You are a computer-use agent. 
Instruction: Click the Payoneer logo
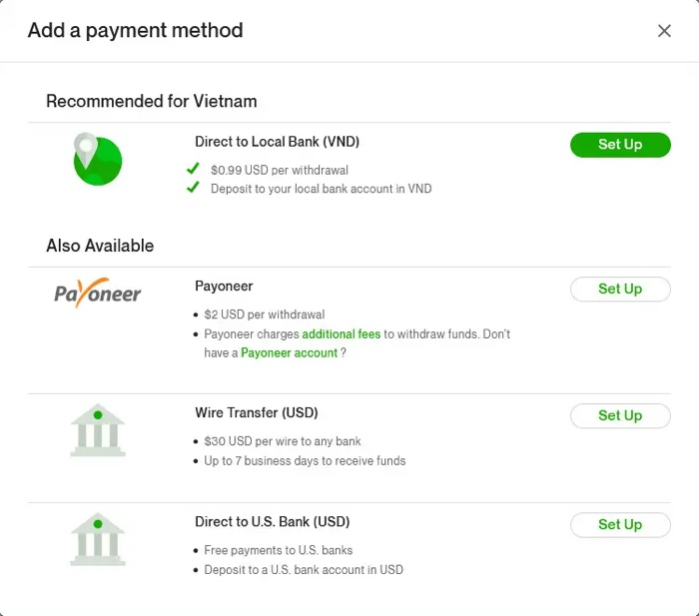97,294
